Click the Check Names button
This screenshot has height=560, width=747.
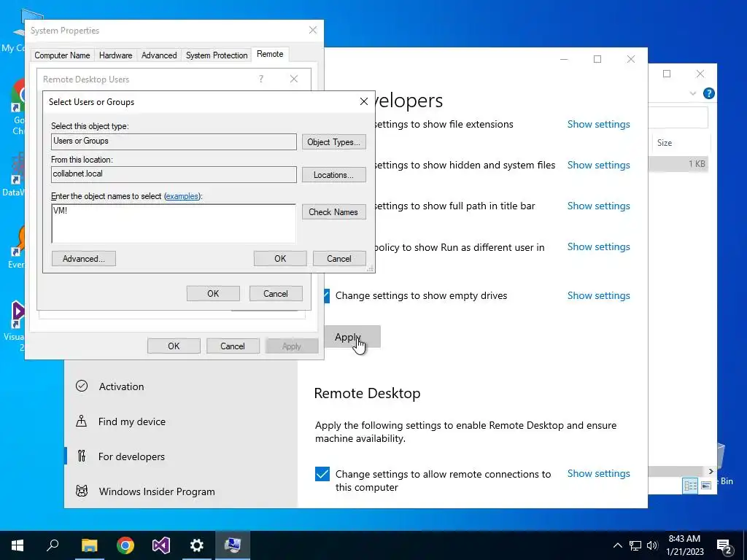coord(334,212)
